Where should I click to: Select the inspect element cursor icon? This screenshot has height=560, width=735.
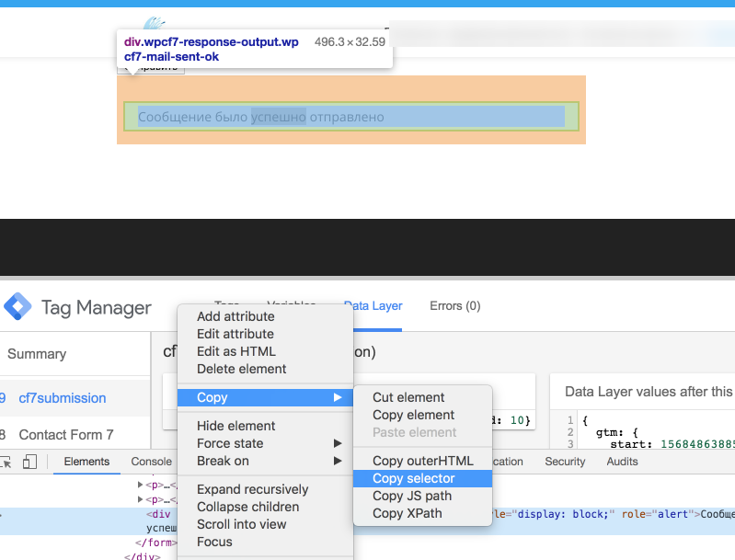click(x=6, y=462)
